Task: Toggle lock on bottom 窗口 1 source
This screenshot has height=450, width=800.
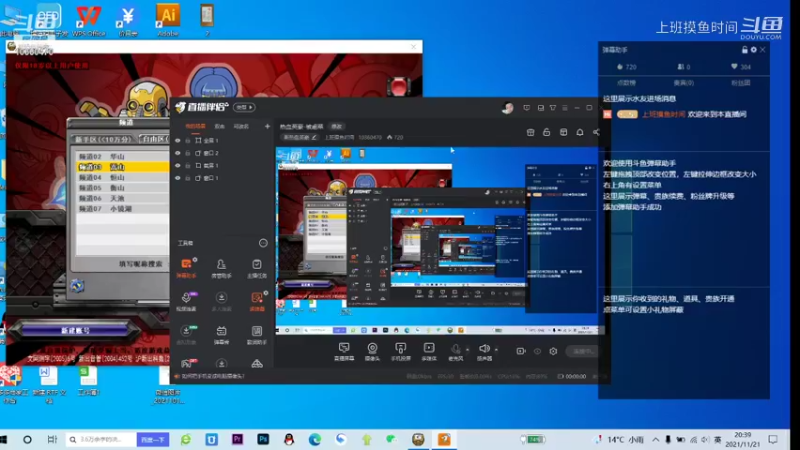Action: (188, 178)
